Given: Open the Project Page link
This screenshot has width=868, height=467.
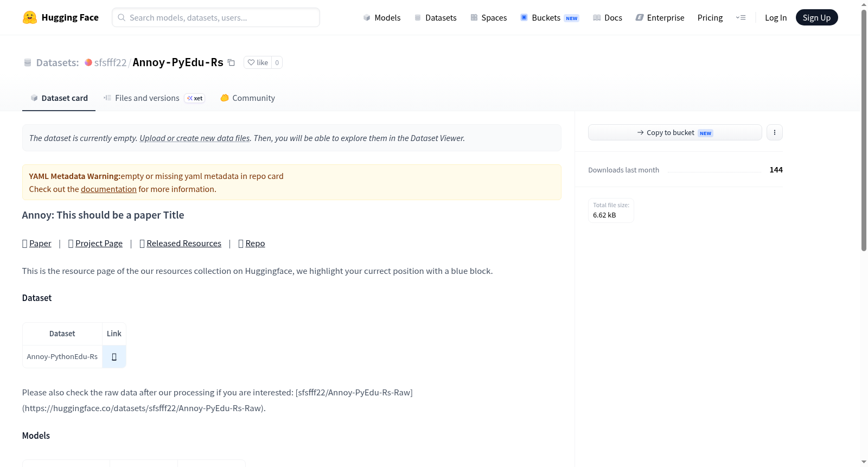Looking at the screenshot, I should click(x=99, y=244).
